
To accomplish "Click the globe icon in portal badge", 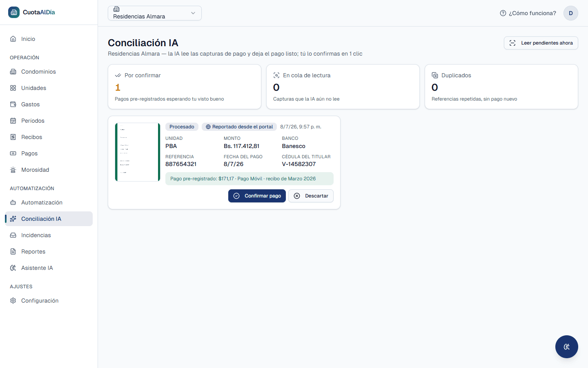I will coord(208,127).
